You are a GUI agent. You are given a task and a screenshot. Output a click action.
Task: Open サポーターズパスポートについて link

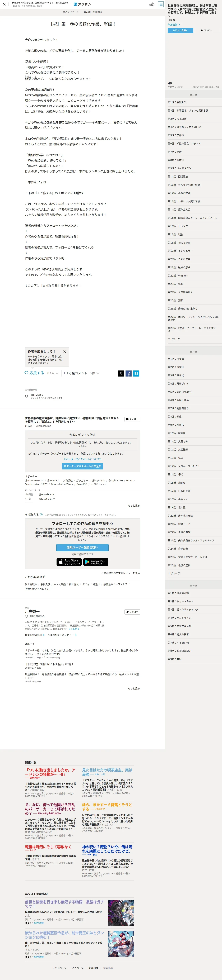(x=82, y=459)
